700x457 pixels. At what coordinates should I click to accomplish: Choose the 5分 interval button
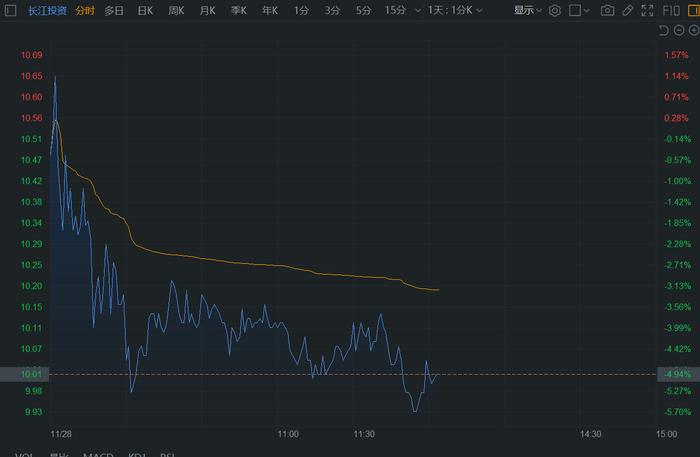[363, 10]
